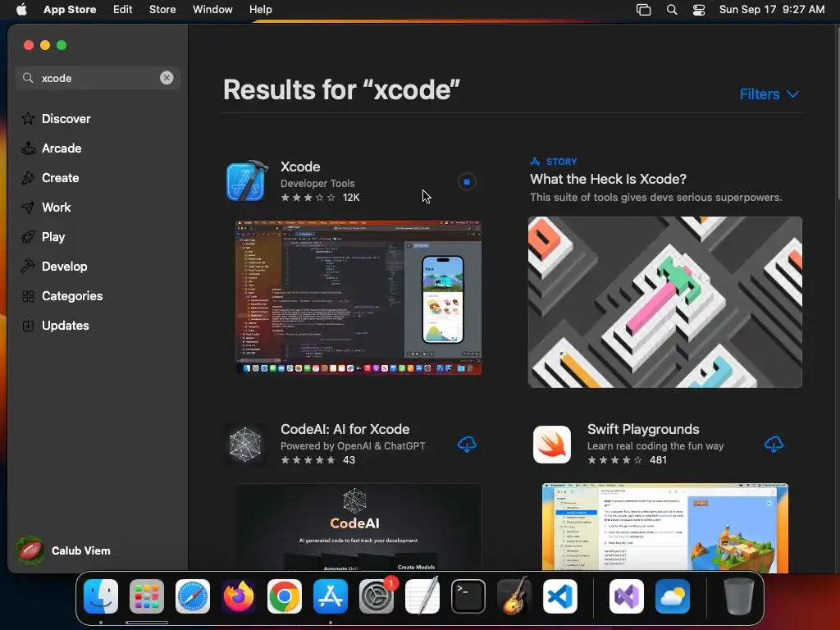Open Calub Viem account profile
This screenshot has height=630, width=840.
[63, 550]
